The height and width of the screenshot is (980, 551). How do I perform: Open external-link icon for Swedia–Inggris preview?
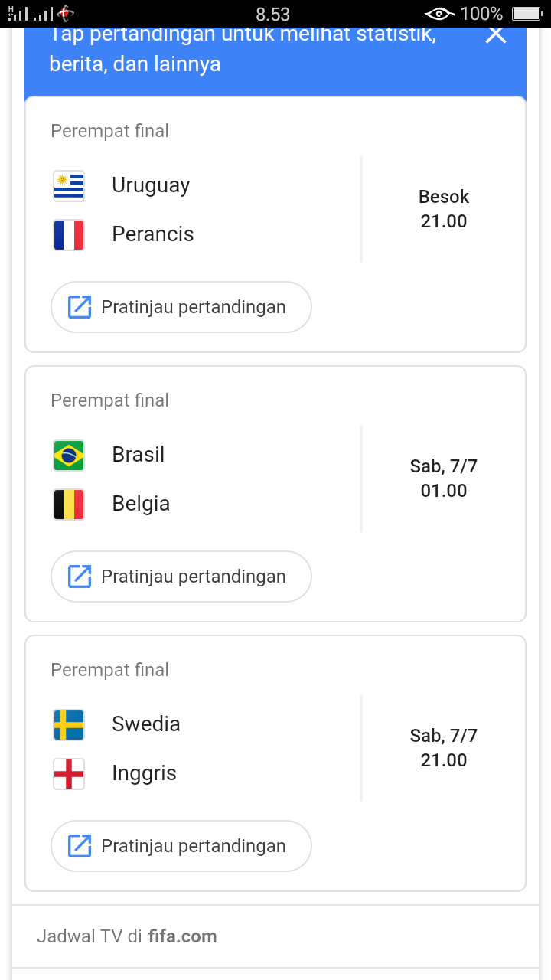tap(80, 846)
